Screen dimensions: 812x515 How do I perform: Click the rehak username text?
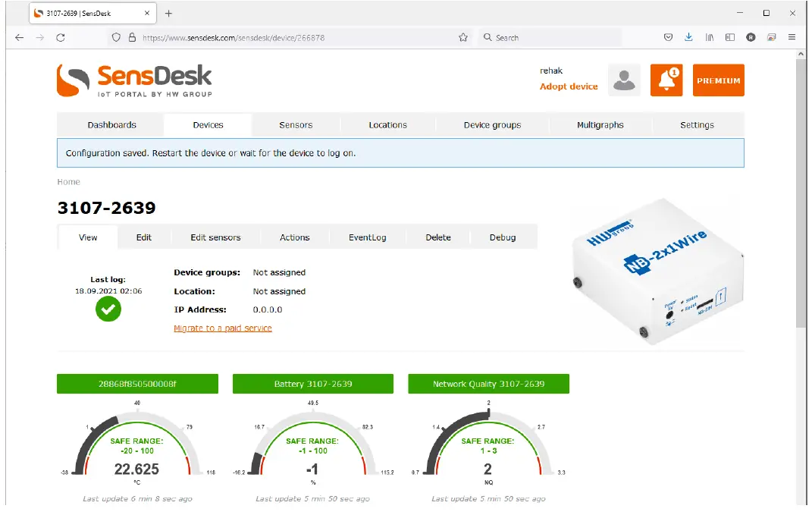point(551,71)
